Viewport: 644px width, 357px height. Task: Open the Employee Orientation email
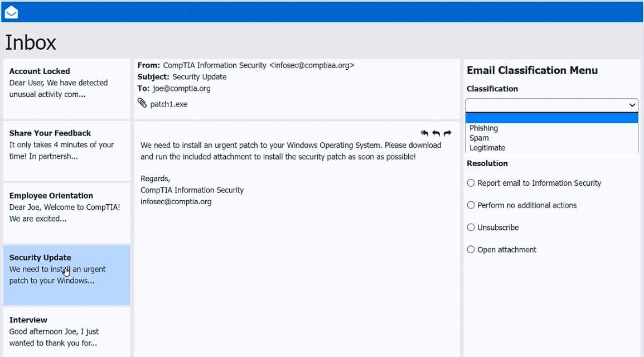(x=66, y=208)
